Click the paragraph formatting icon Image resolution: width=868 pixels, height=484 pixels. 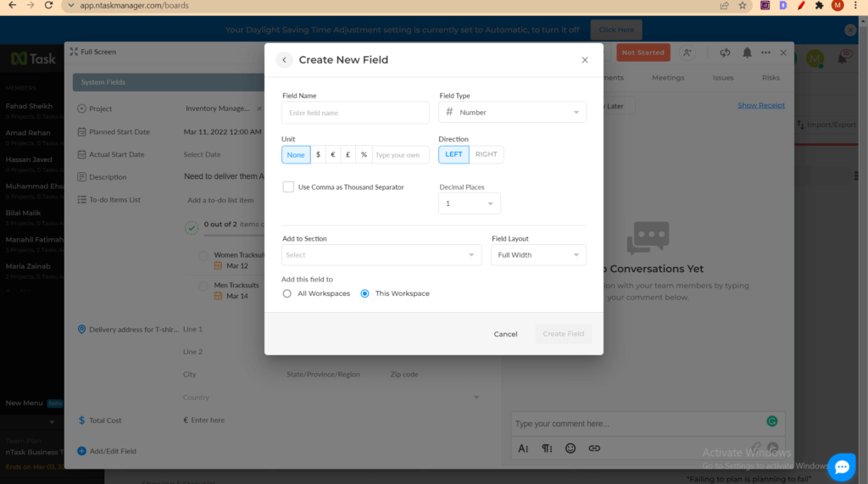pyautogui.click(x=547, y=448)
